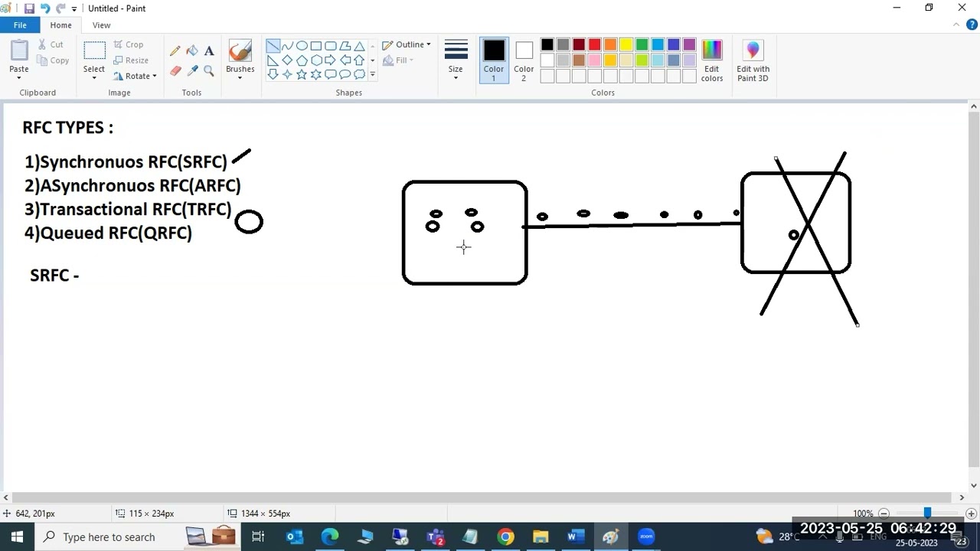Open the shape Outline dropdown
Screen dimensions: 980x551
407,44
